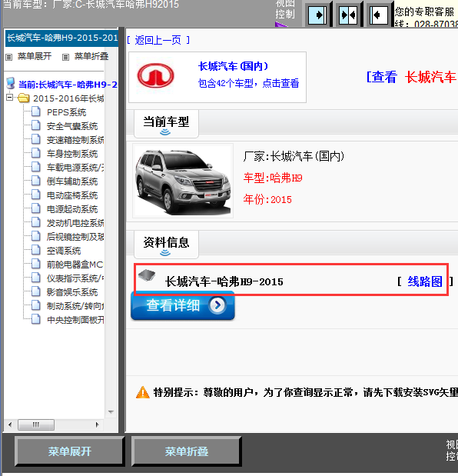Click the 长城汽车-哈弗H9-2015 resource title
The width and height of the screenshot is (458, 476).
(x=224, y=281)
